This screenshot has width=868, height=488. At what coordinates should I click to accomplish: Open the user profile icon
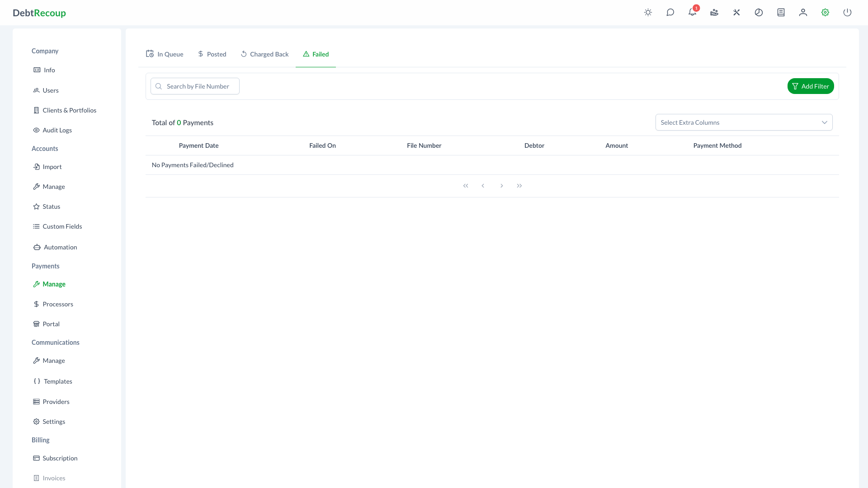point(802,13)
